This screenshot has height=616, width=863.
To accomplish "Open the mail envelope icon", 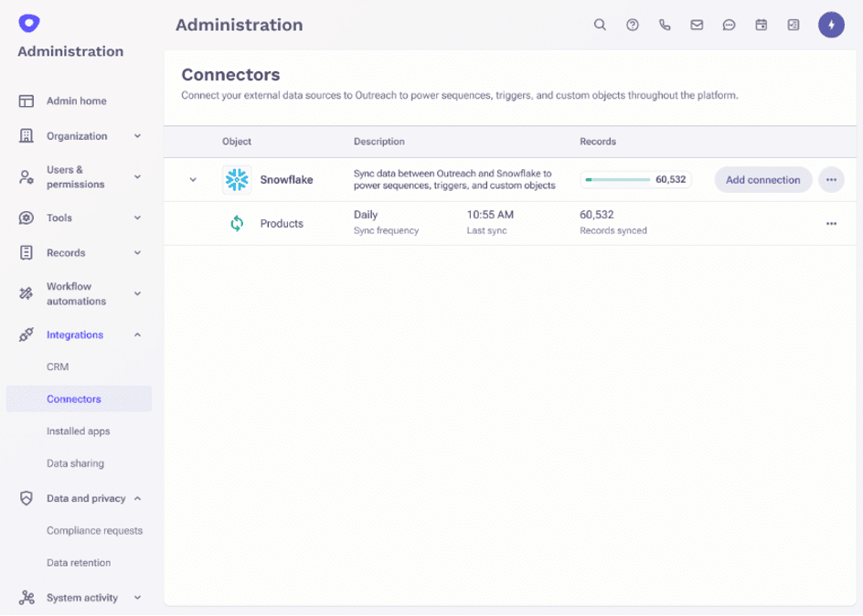I will pos(697,26).
